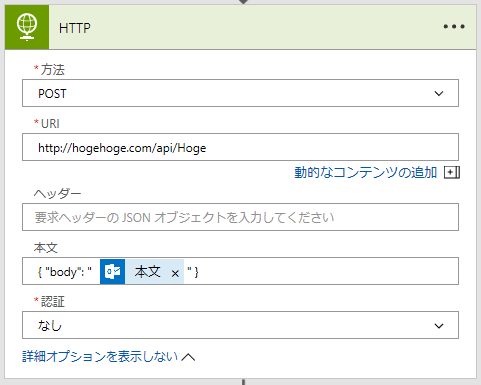
Task: Select the 本文 token label
Action: point(147,272)
